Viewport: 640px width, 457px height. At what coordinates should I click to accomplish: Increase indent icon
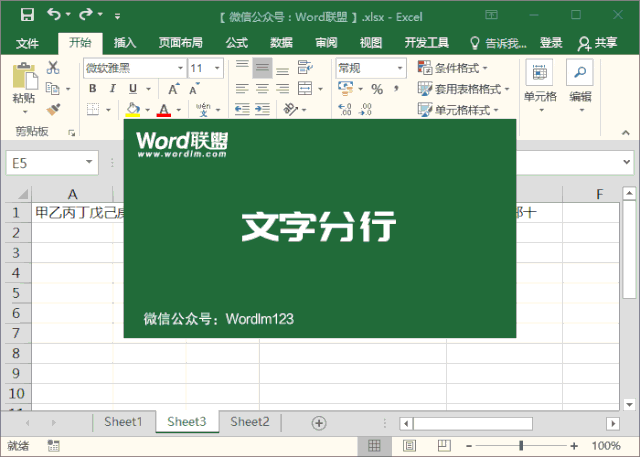262,109
